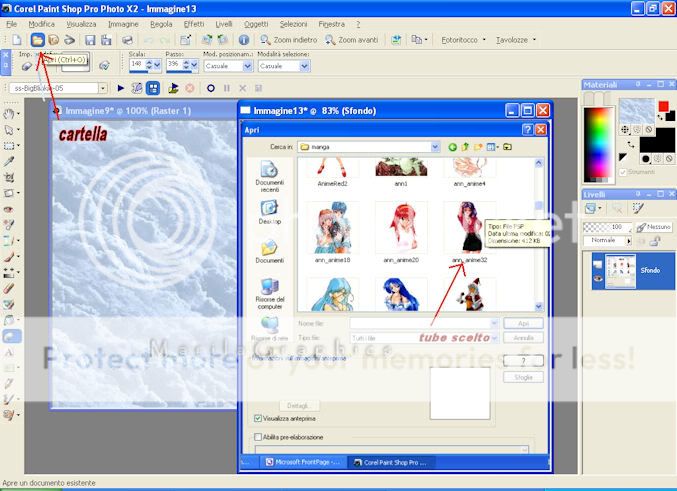Open the Immagine menu

coord(123,24)
